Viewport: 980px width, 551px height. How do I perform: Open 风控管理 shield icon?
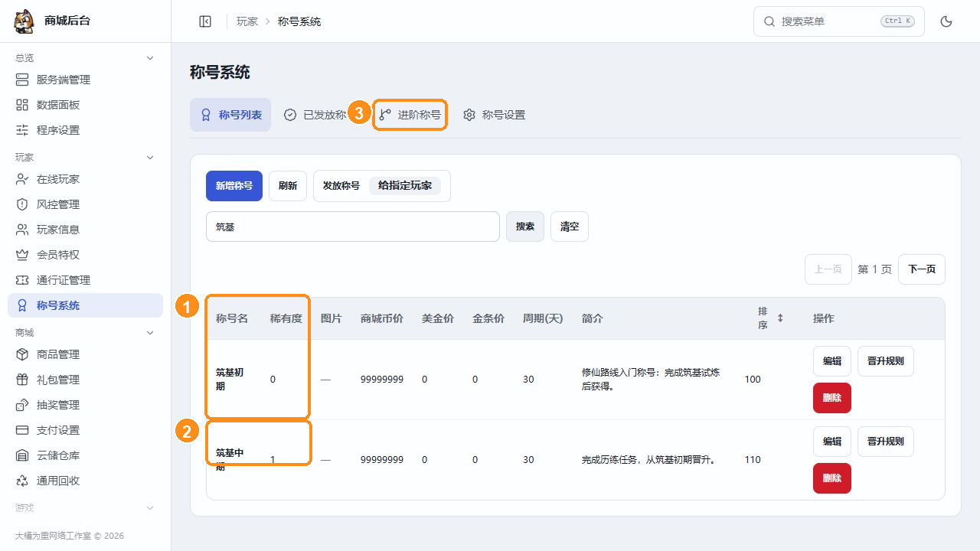point(22,204)
